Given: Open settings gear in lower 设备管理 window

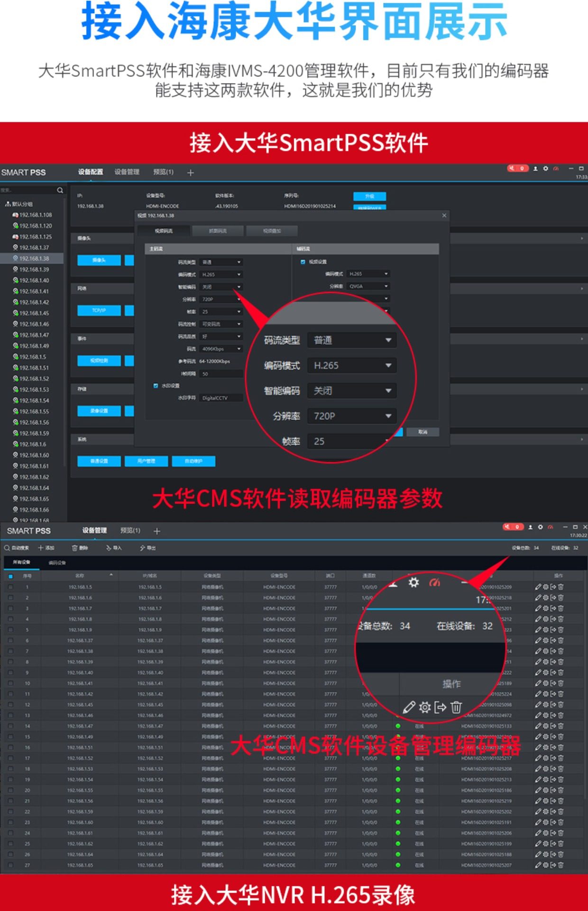Looking at the screenshot, I should click(540, 527).
